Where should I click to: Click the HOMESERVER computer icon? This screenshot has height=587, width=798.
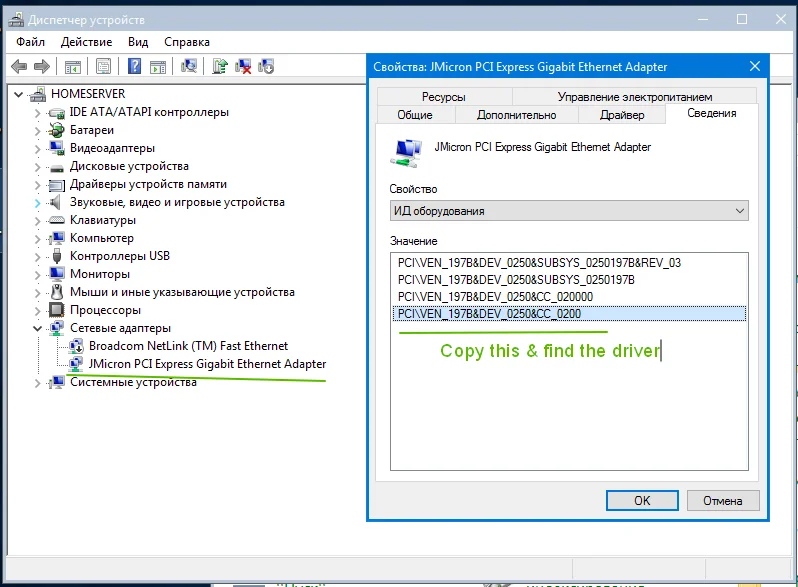pyautogui.click(x=38, y=94)
